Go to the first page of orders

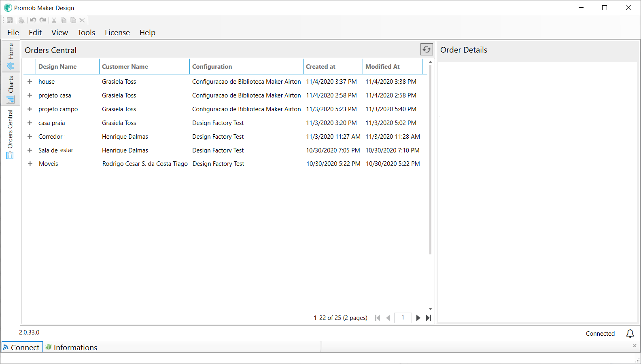378,318
